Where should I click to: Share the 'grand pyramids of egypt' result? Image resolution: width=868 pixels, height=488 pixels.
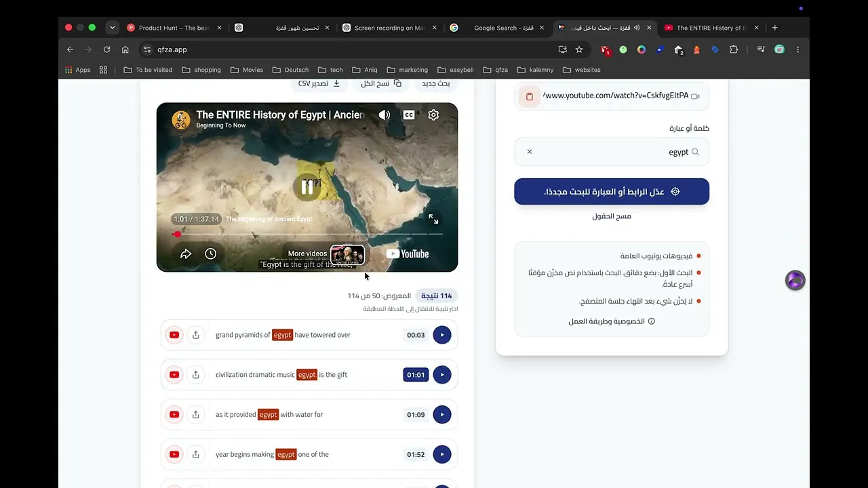coord(196,335)
